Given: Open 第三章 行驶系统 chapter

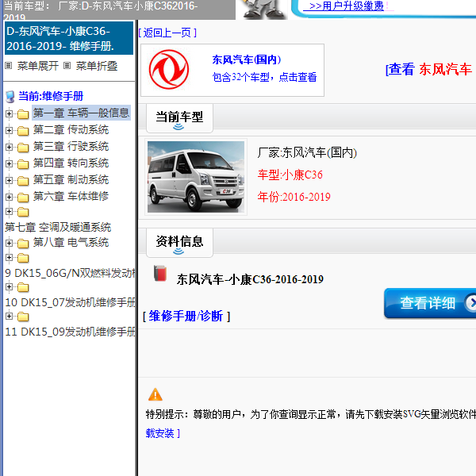Looking at the screenshot, I should (x=71, y=146).
